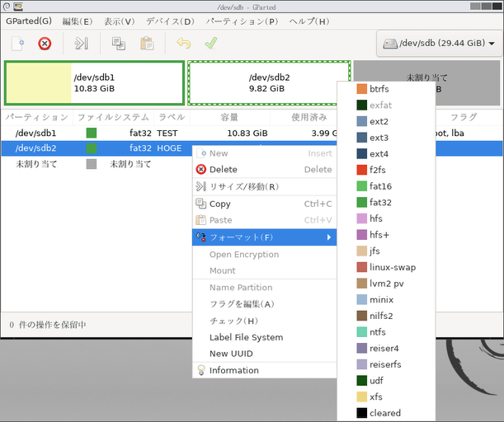Format as ext3 from the submenu

point(386,138)
